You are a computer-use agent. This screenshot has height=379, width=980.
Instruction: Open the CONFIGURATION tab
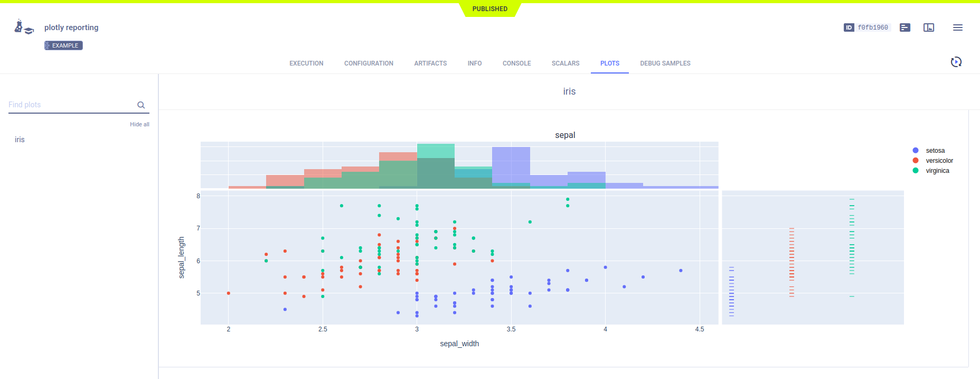click(x=369, y=63)
